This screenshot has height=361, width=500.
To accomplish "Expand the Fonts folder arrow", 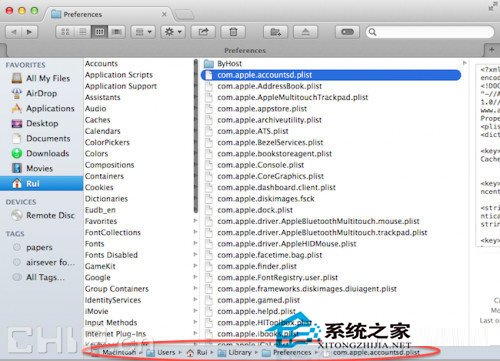I will [196, 243].
